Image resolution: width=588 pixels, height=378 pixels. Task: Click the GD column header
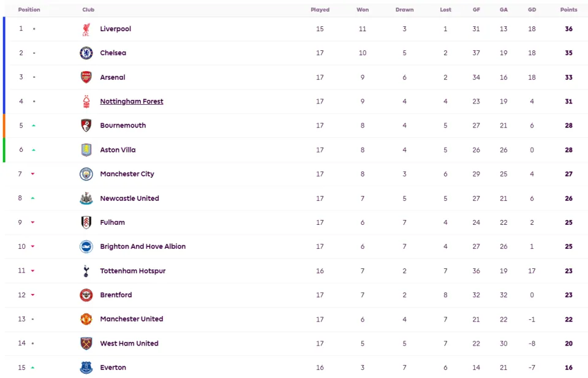[532, 10]
